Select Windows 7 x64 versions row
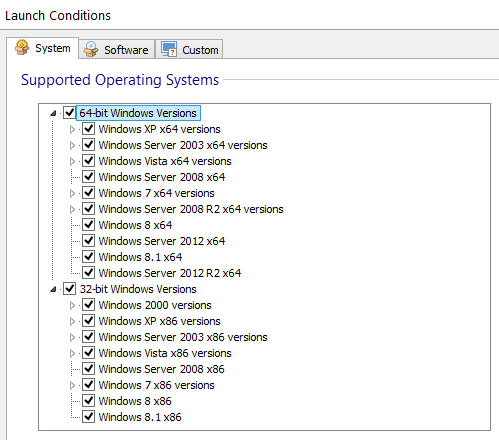This screenshot has width=499, height=440. [157, 193]
